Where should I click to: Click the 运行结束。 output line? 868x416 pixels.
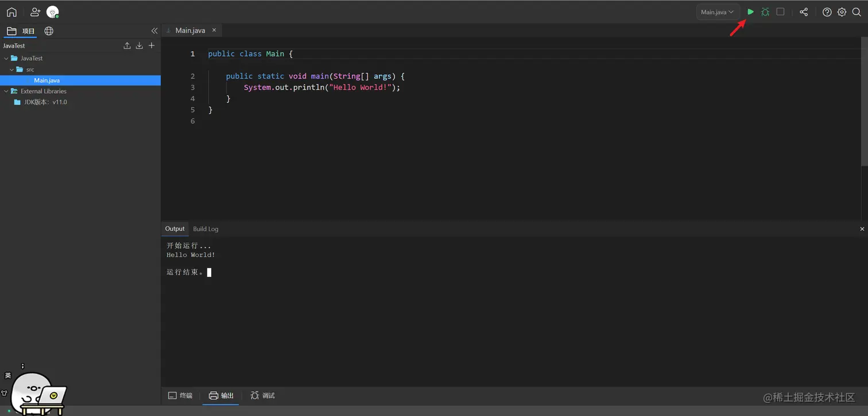click(x=185, y=272)
